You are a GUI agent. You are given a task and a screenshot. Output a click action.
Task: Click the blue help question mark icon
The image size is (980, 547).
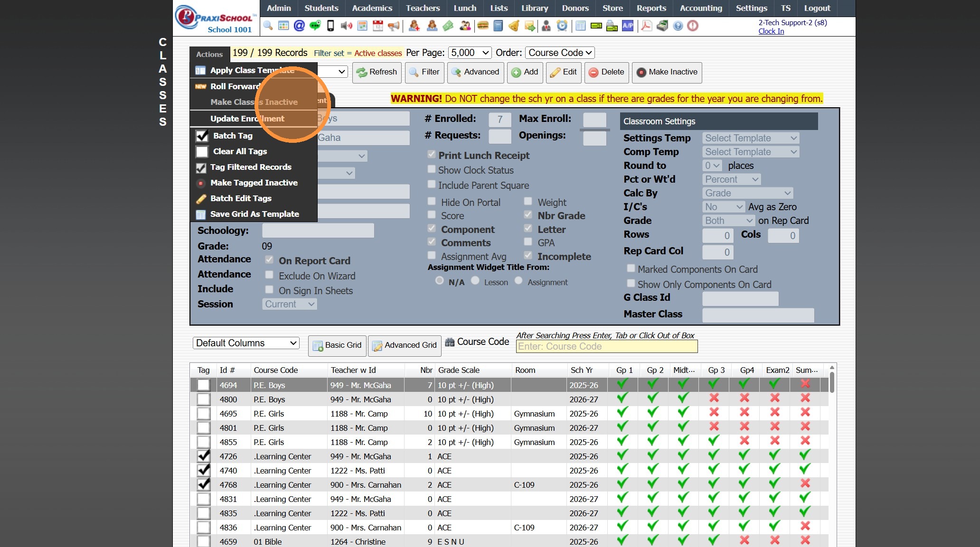(678, 26)
